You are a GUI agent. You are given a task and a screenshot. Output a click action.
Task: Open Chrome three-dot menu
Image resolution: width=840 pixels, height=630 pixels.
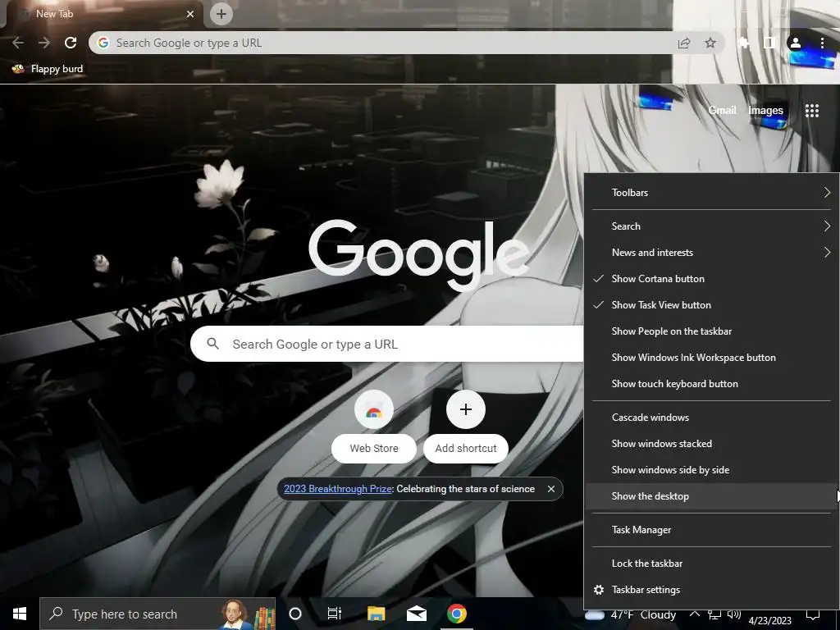(x=822, y=43)
